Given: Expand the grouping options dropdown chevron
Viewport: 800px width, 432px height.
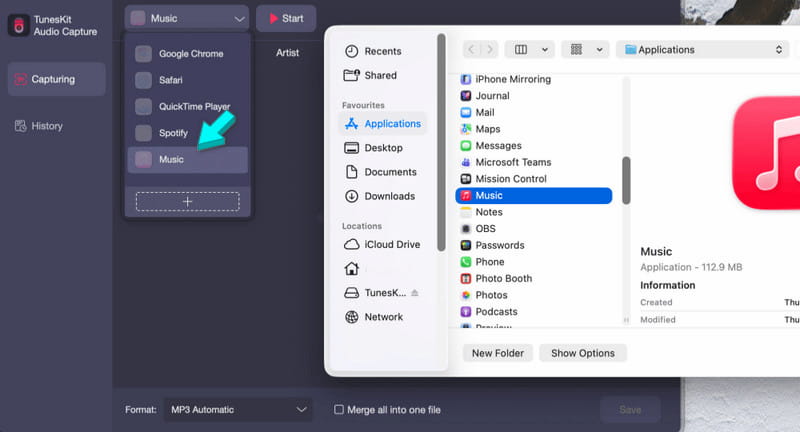Looking at the screenshot, I should 599,49.
